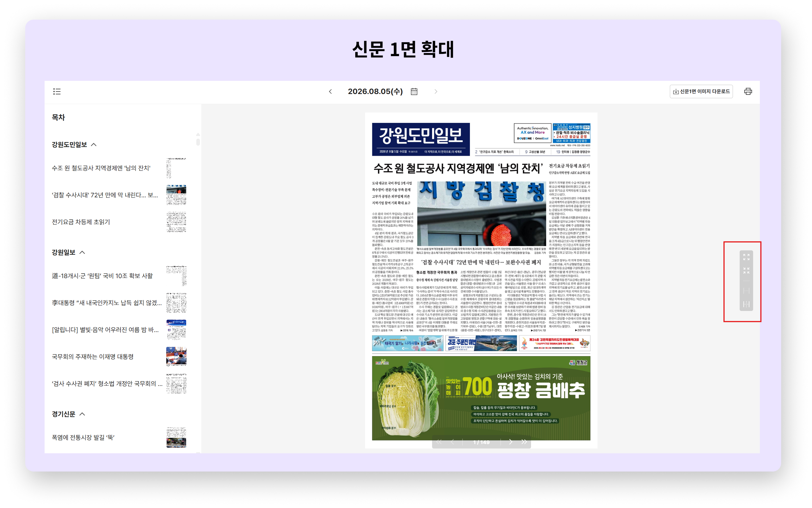Select thumbnail beside 전기요금 차등제 초읽기
The image size is (812, 508).
point(176,222)
